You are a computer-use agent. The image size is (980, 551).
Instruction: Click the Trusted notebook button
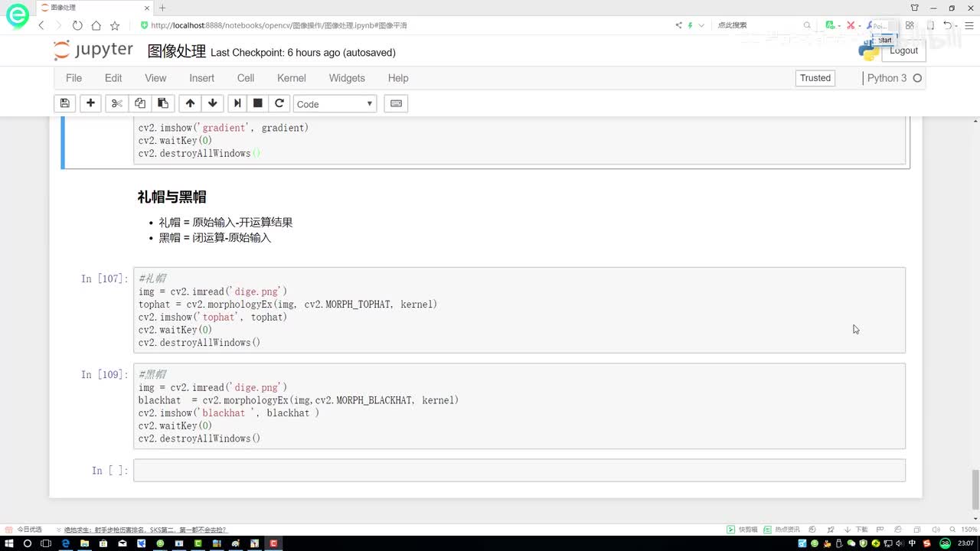[815, 78]
